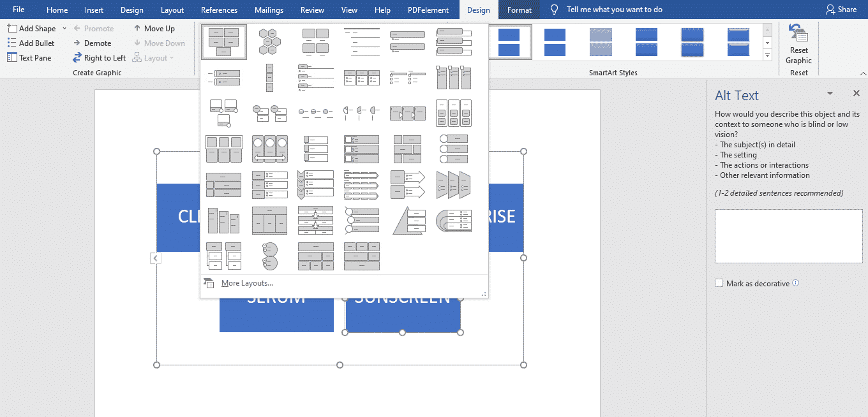Viewport: 868px width, 417px height.
Task: Choose the chevron process arrow layout
Action: pos(453,184)
